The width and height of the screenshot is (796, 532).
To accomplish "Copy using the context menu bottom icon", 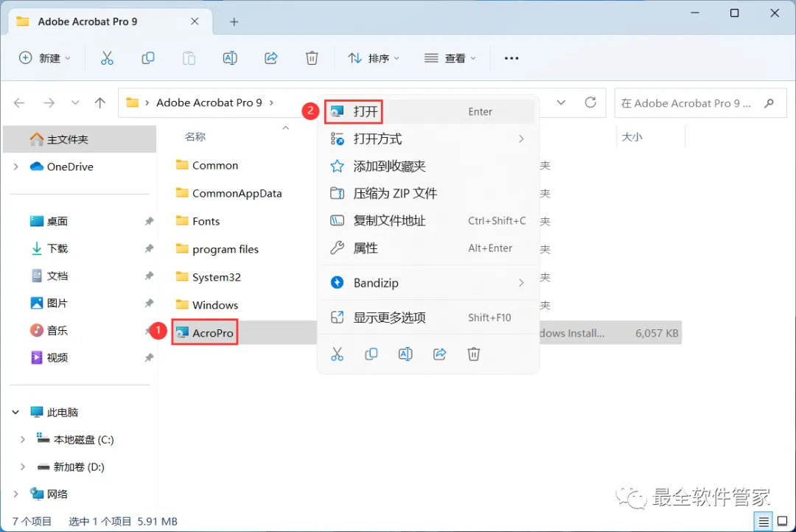I will point(371,354).
